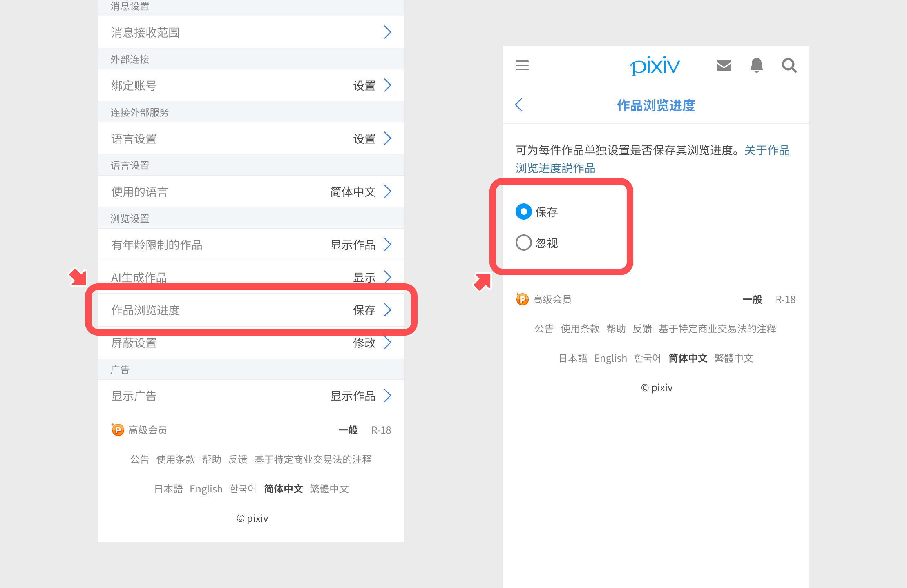Viewport: 907px width, 588px height.
Task: Expand 消息接收范围 row chevron
Action: point(387,32)
